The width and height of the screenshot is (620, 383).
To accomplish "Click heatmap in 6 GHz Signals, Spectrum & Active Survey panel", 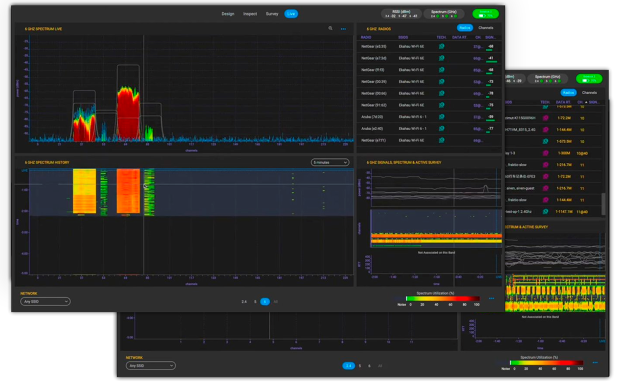I will click(436, 228).
